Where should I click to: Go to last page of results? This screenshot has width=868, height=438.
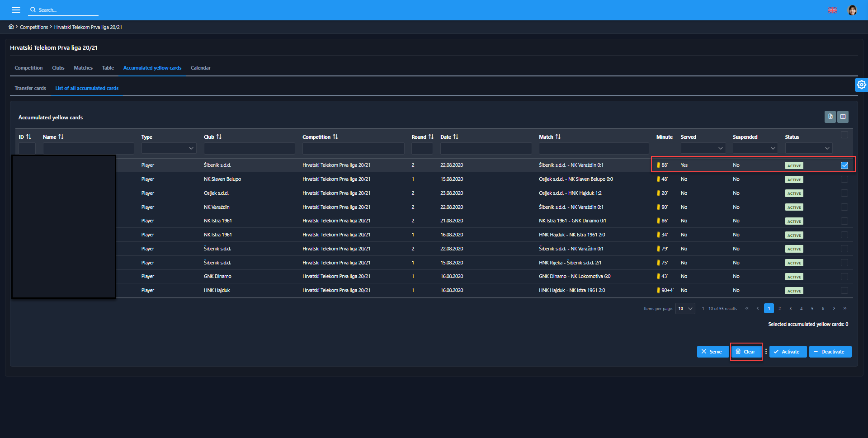click(844, 308)
